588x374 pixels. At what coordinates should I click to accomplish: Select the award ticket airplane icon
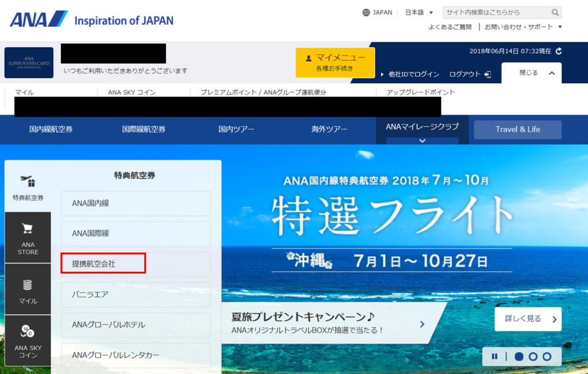28,181
